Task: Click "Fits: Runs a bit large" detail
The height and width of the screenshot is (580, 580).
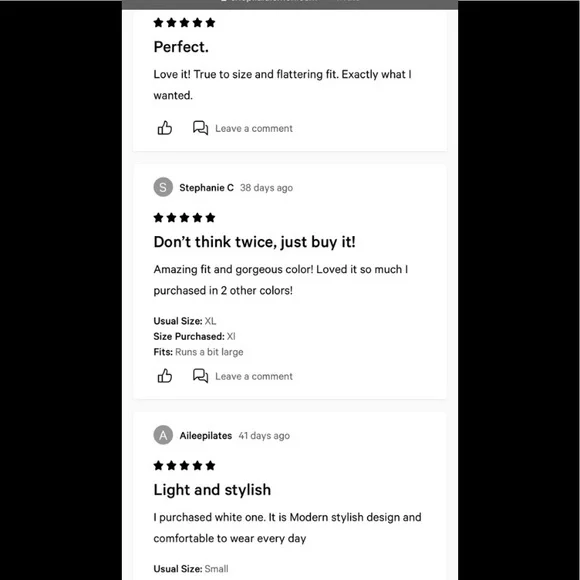Action: [x=198, y=352]
